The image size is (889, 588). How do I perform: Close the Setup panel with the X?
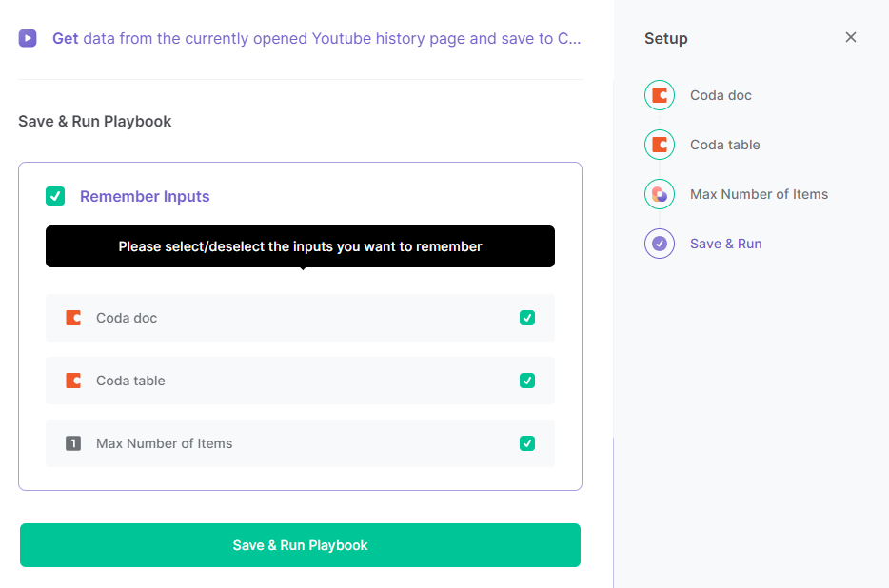tap(850, 37)
